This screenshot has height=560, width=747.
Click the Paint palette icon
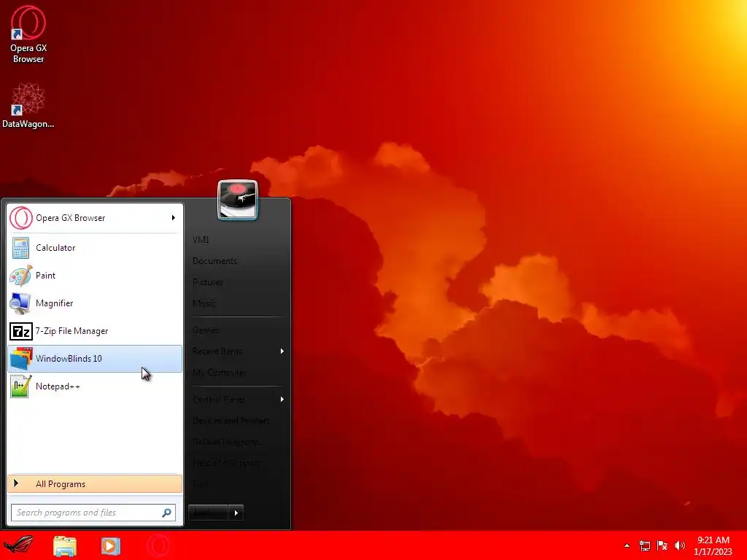20,276
